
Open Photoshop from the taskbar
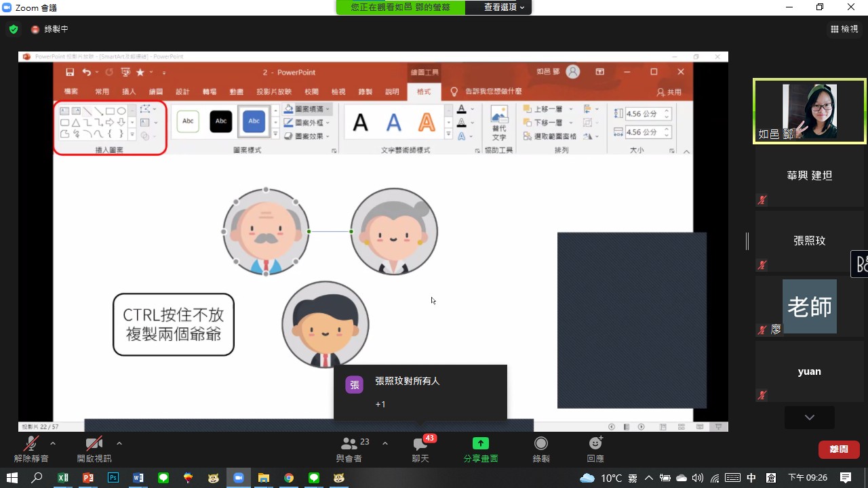(113, 478)
